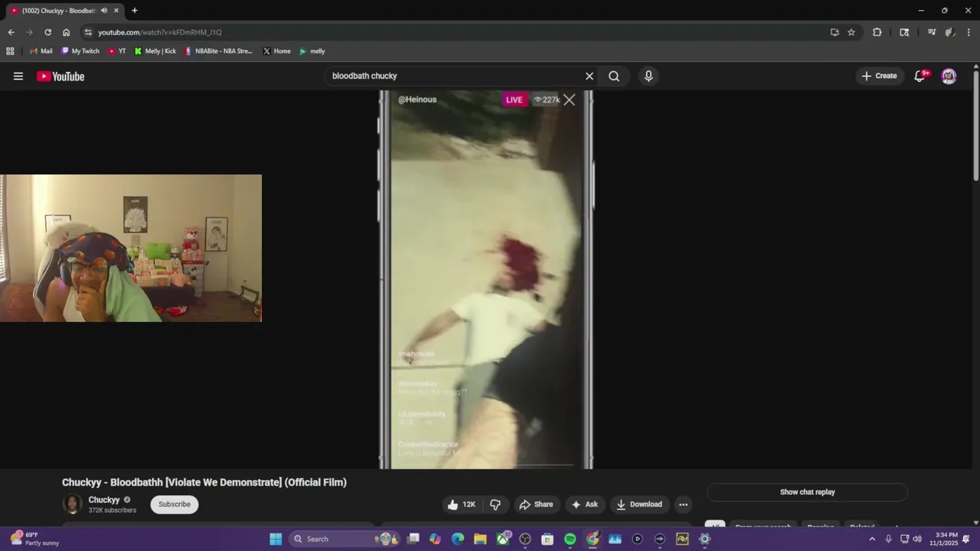This screenshot has width=980, height=551.
Task: Open Chuckyy channel avatar
Action: 72,504
